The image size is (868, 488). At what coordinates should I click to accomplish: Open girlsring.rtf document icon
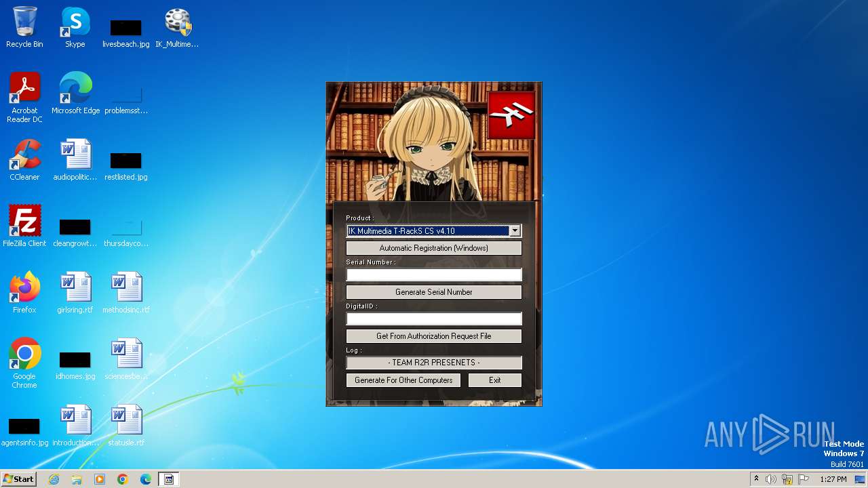pyautogui.click(x=75, y=293)
